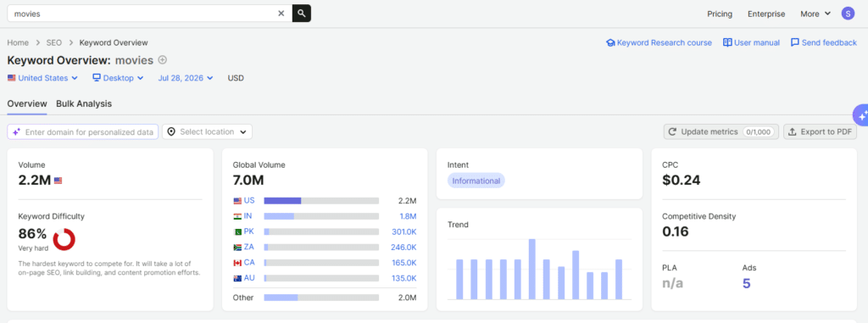This screenshot has width=868, height=323.
Task: Go to SEO breadcrumb
Action: (x=54, y=42)
